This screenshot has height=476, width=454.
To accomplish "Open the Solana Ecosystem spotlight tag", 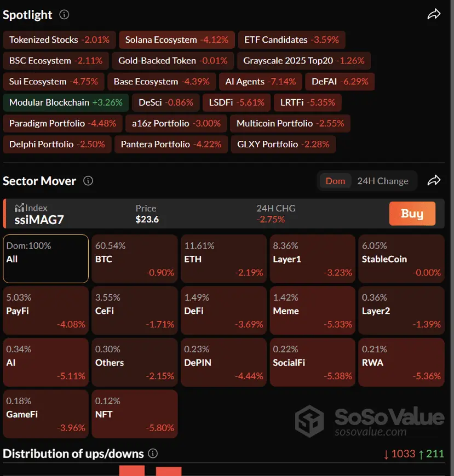I will tap(176, 40).
